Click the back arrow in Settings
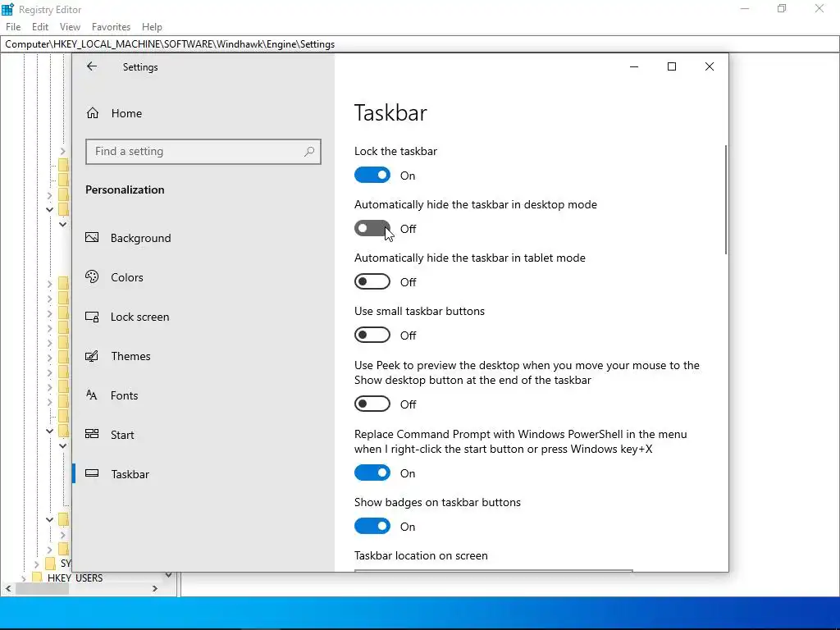Image resolution: width=840 pixels, height=630 pixels. point(92,66)
